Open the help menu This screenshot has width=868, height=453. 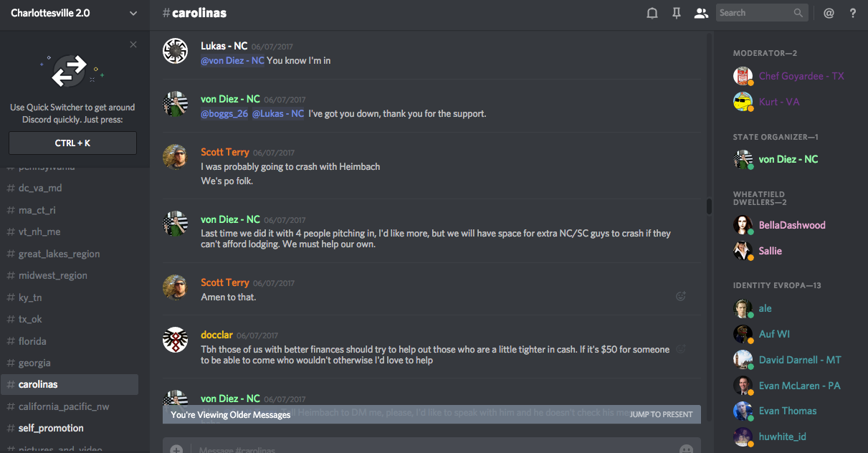pyautogui.click(x=853, y=13)
